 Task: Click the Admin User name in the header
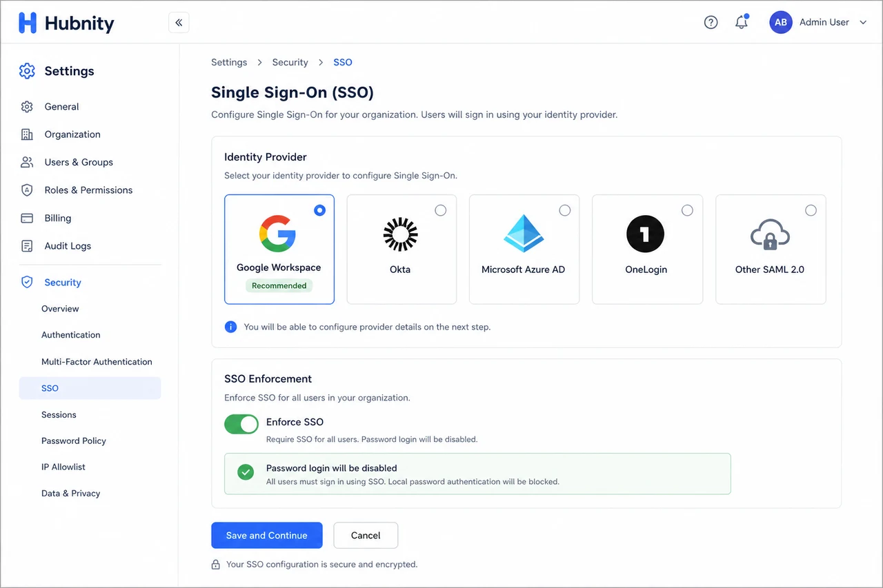(x=824, y=22)
